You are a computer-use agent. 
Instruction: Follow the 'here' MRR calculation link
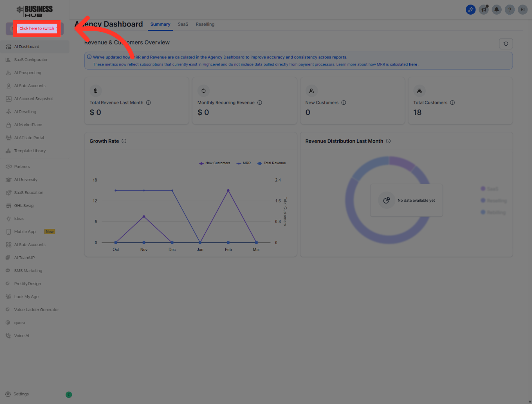pos(413,64)
